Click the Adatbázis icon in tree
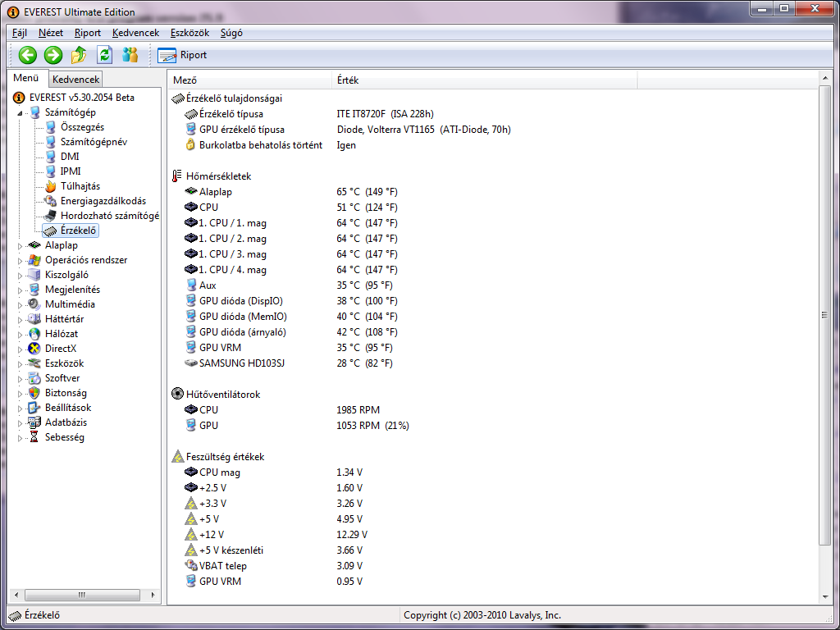840x630 pixels. point(34,422)
